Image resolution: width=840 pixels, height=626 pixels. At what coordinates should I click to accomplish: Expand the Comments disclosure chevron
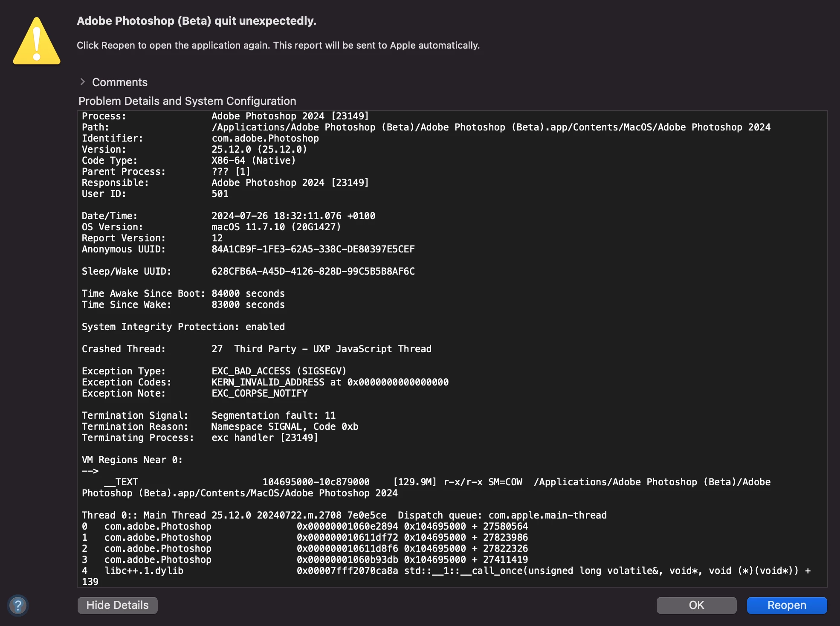[x=83, y=82]
